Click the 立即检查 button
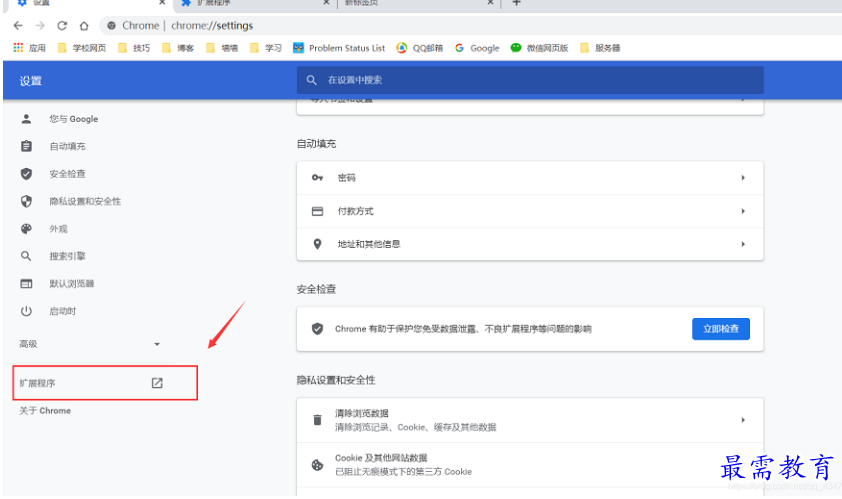 pos(721,329)
